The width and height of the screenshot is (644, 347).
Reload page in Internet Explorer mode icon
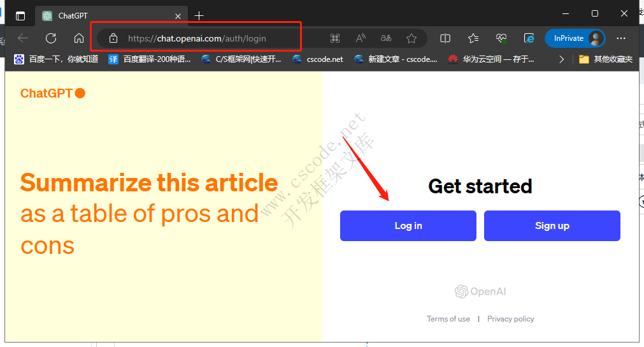pyautogui.click(x=529, y=38)
